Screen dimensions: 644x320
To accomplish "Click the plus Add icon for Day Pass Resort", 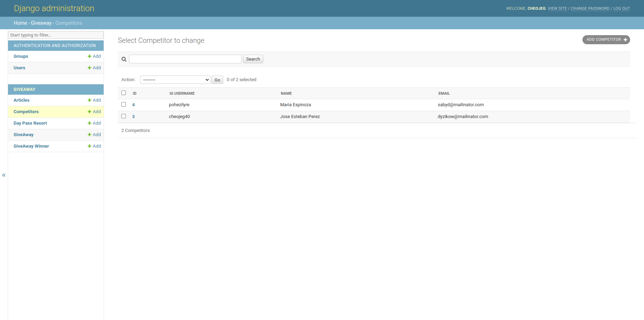I will click(x=89, y=123).
